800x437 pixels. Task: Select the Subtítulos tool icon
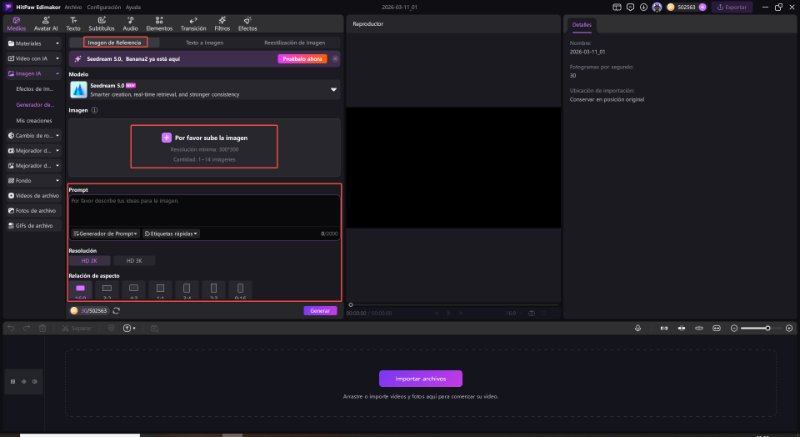(x=101, y=24)
